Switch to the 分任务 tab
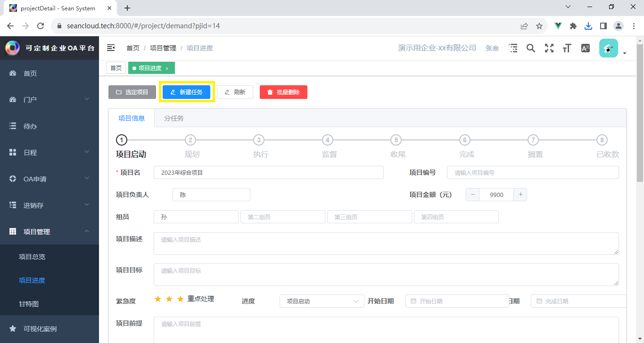The image size is (644, 343). point(174,118)
